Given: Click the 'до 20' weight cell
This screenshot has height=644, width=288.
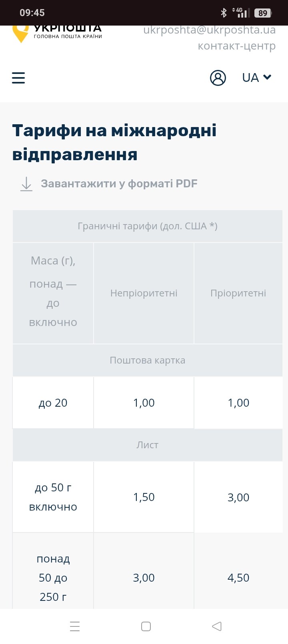Looking at the screenshot, I should click(53, 403).
